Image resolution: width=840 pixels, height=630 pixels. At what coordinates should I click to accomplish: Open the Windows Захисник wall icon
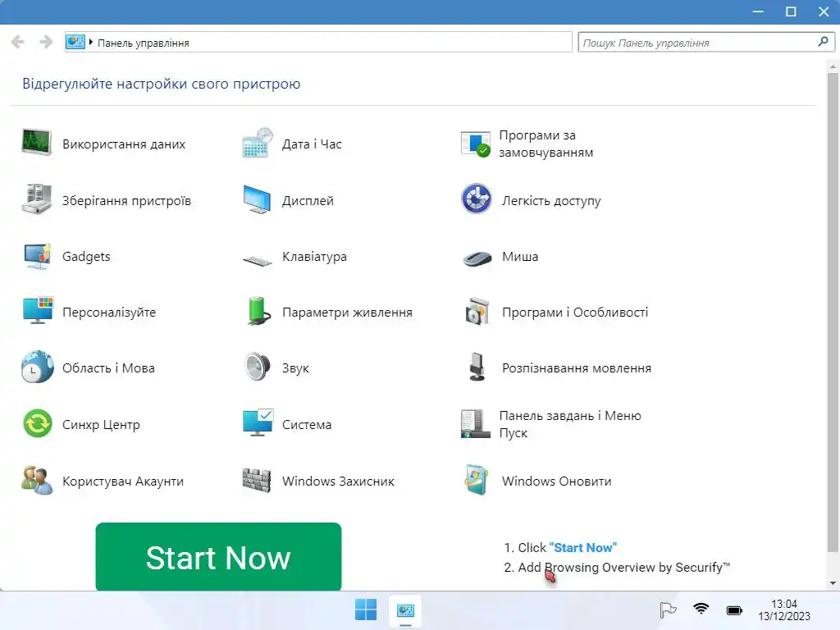[x=257, y=480]
